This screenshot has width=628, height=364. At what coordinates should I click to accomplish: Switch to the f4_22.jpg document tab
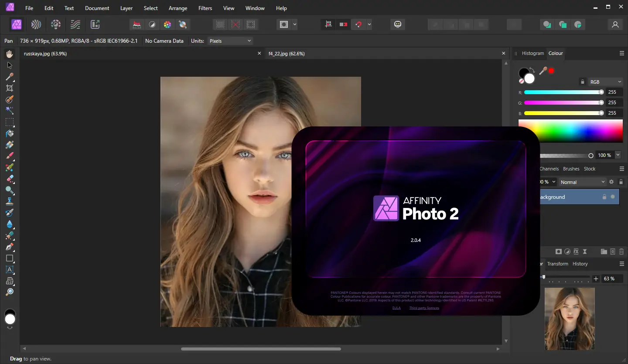click(x=287, y=54)
